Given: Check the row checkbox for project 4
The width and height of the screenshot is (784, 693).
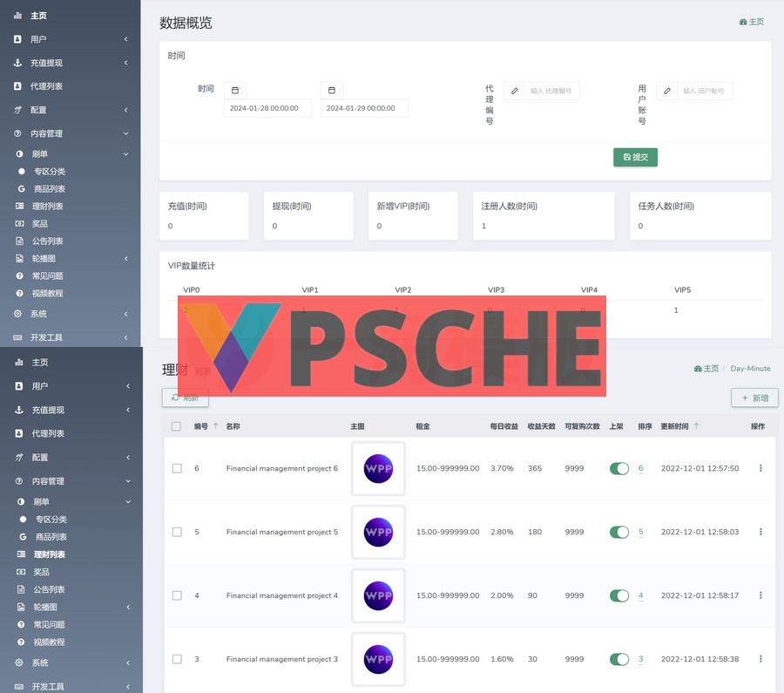Looking at the screenshot, I should [176, 595].
